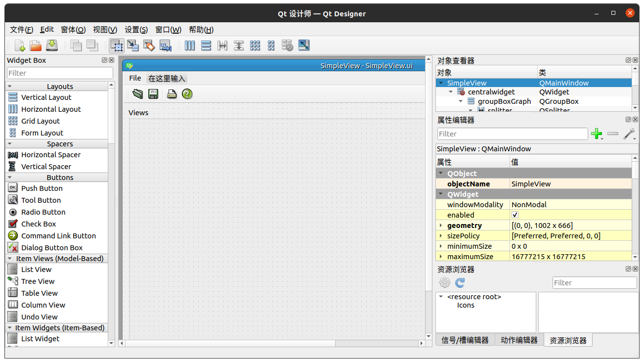Apply Lay Out Vertically toolbar icon
This screenshot has width=644, height=363.
(206, 45)
